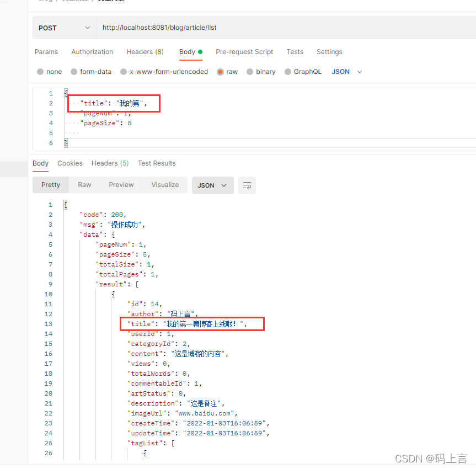Screen dimensions: 476x469
Task: Toggle word wrap icon in response toolbar
Action: pyautogui.click(x=247, y=185)
